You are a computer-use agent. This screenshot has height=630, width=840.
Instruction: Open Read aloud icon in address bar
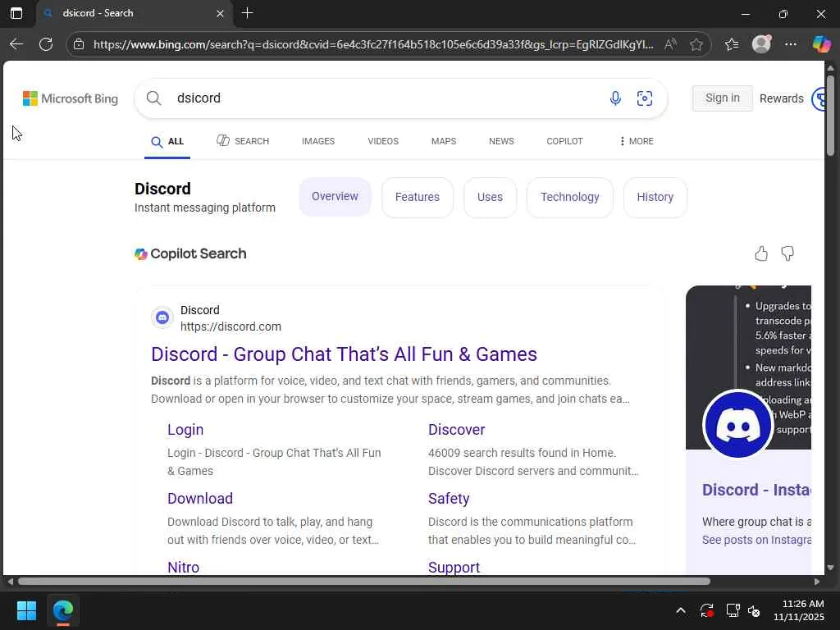tap(669, 44)
